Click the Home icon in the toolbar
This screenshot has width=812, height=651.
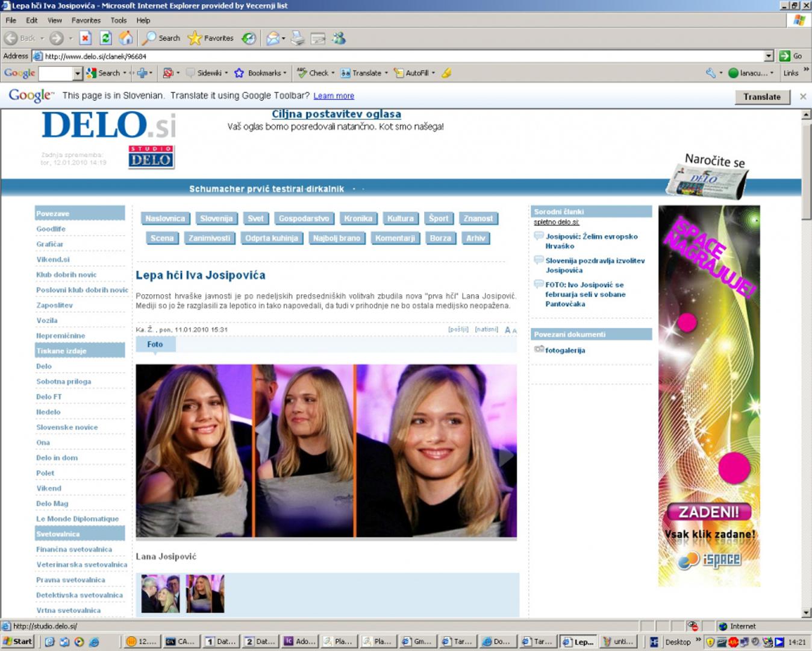point(125,38)
